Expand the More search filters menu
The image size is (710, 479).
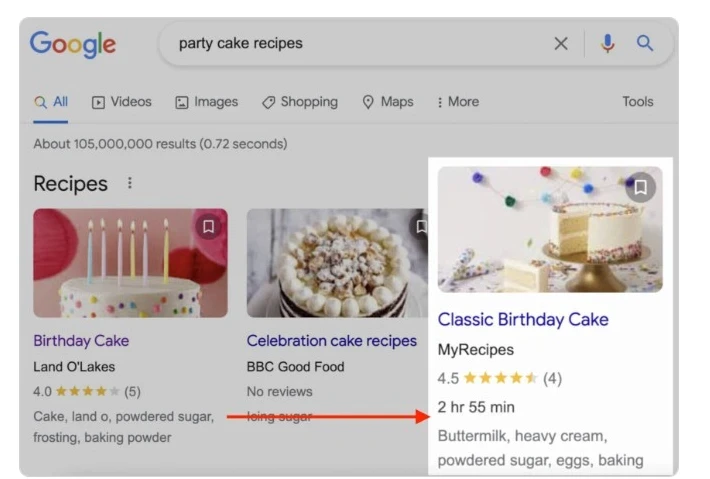(x=458, y=102)
